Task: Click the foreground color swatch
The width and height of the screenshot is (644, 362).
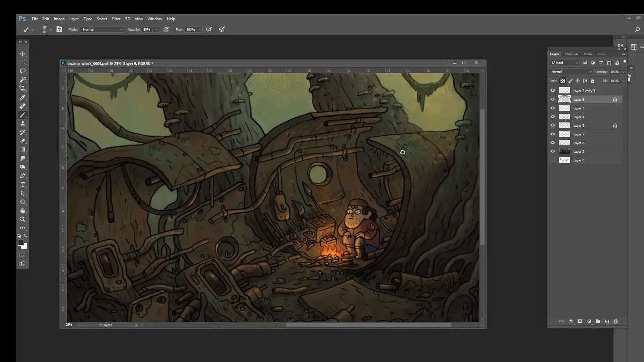Action: 21,243
